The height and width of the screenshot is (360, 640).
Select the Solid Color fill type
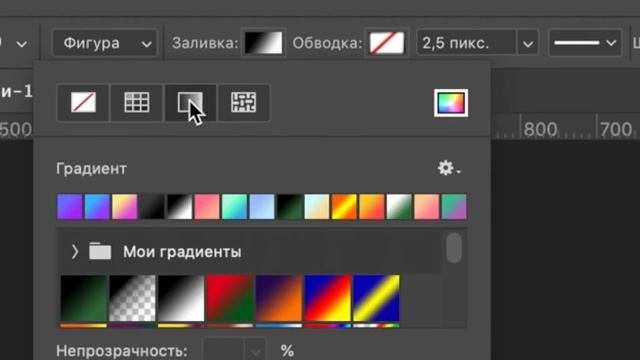(x=137, y=102)
